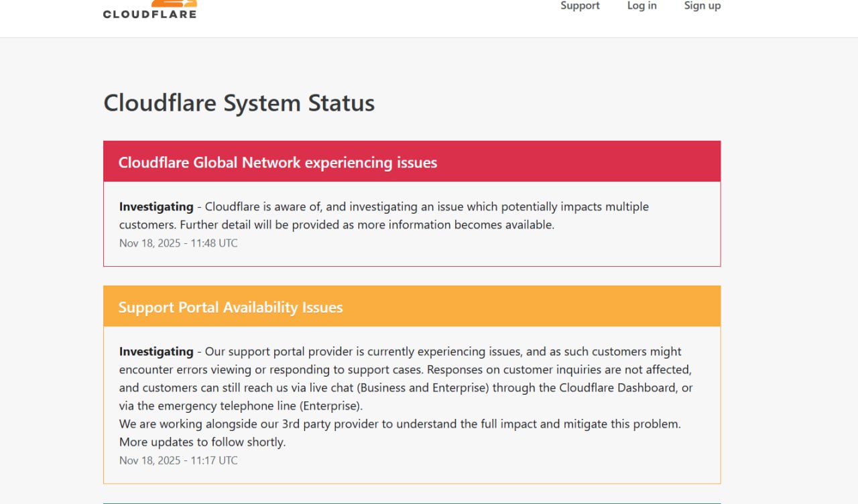
Task: Click the 'customers. Further detail will be provided' line
Action: point(336,225)
